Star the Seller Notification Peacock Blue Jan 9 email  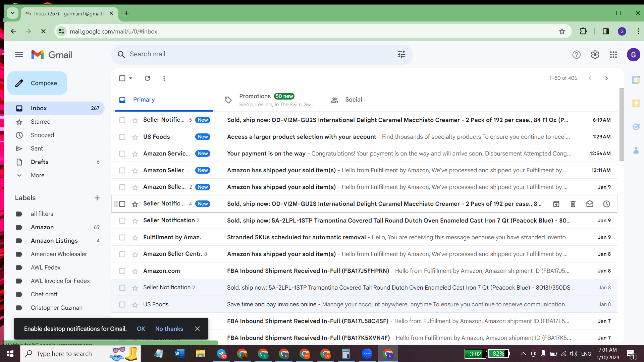pos(135,221)
